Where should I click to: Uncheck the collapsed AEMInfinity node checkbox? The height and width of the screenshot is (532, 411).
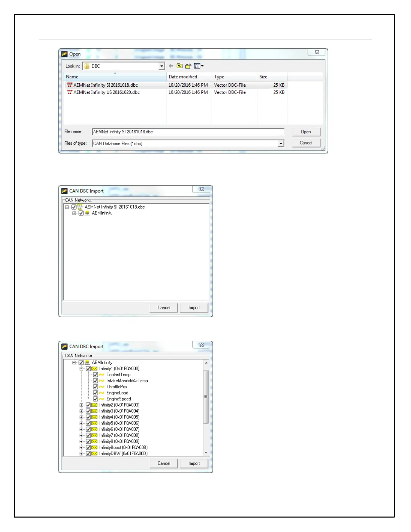coord(81,213)
